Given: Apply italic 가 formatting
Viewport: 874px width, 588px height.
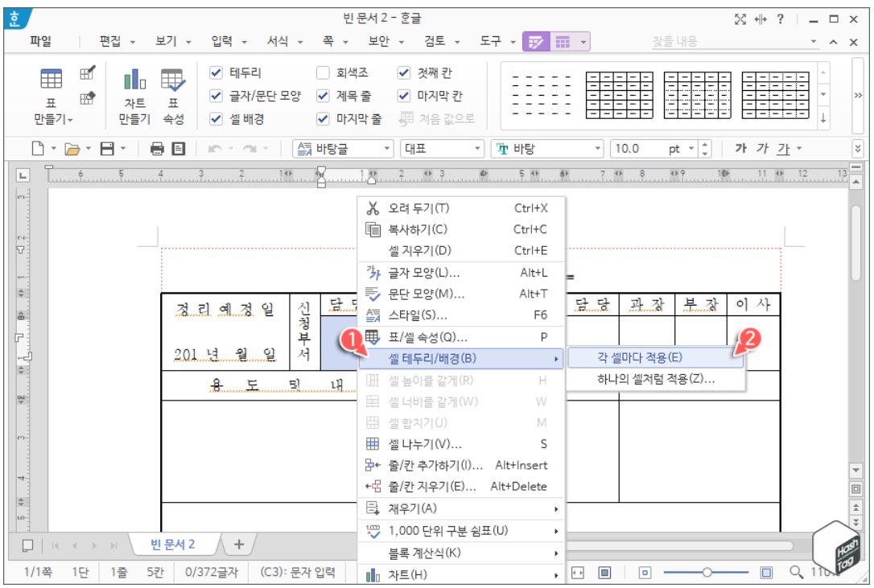Looking at the screenshot, I should [762, 148].
